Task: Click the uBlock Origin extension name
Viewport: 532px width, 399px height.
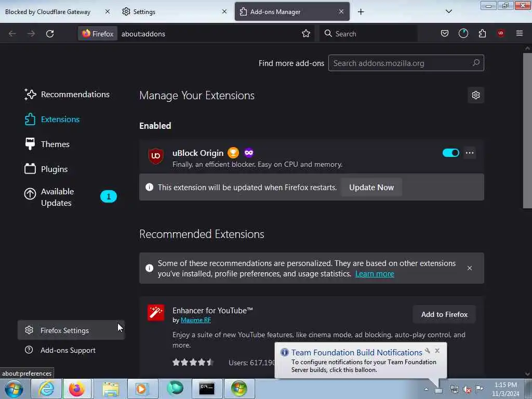Action: click(x=198, y=153)
